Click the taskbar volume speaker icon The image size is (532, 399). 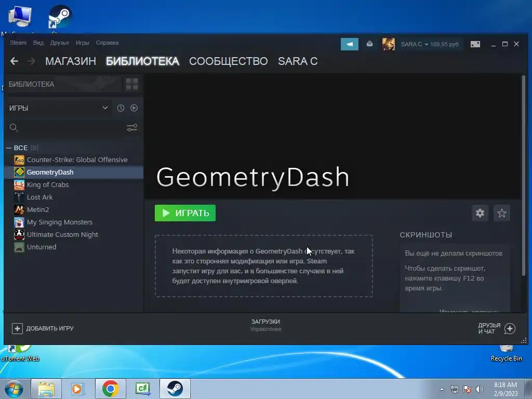(x=480, y=389)
